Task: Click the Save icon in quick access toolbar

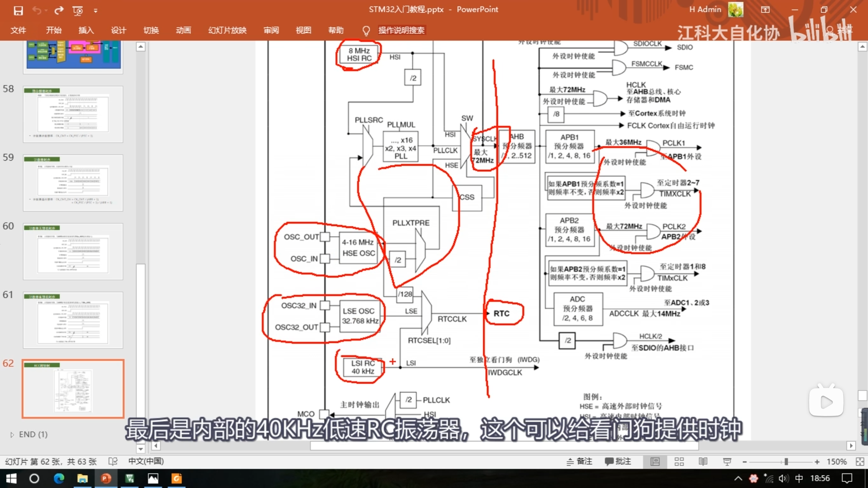Action: pos(18,11)
